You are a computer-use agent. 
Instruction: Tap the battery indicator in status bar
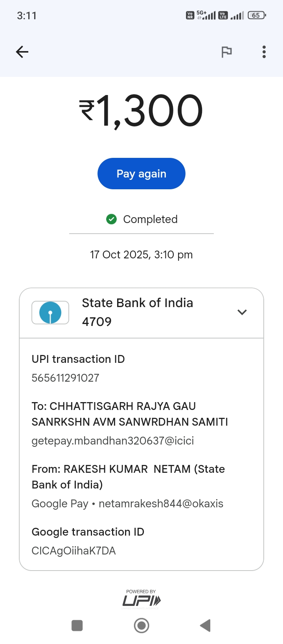tap(257, 15)
